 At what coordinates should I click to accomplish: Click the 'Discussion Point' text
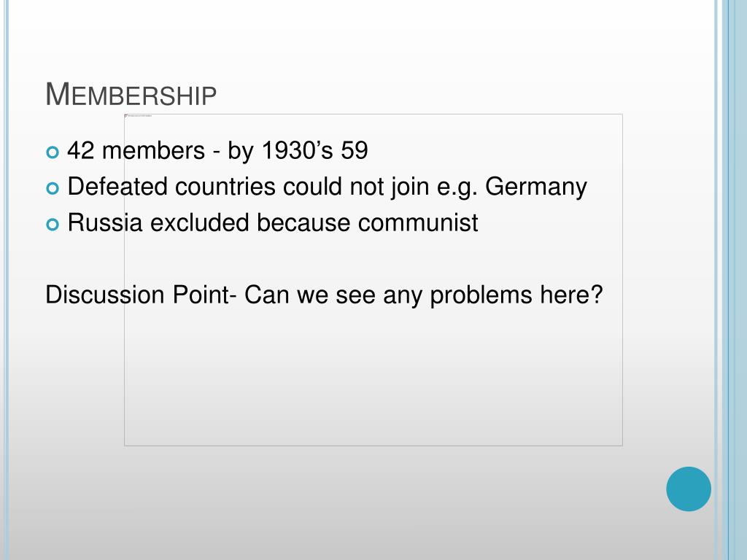coord(138,295)
